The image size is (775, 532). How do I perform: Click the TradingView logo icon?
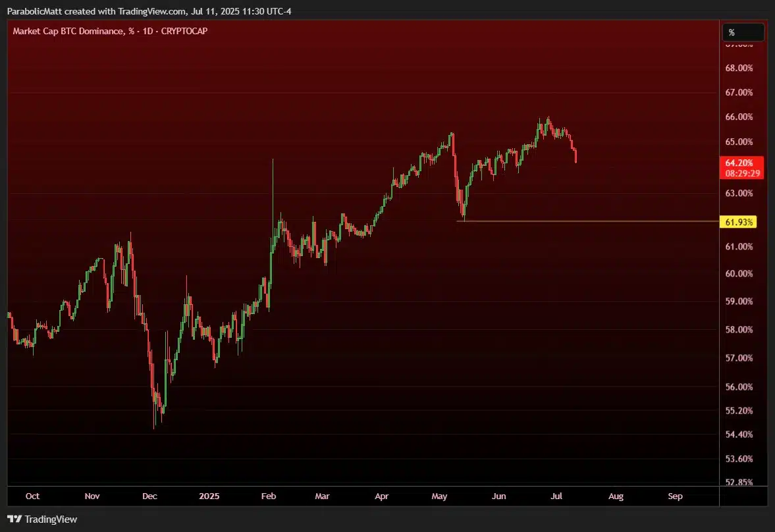[14, 519]
